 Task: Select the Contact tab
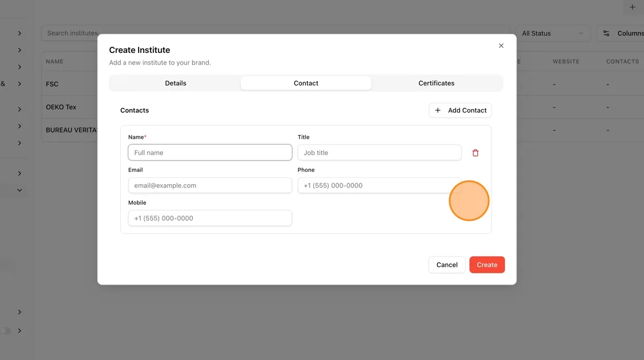(306, 83)
